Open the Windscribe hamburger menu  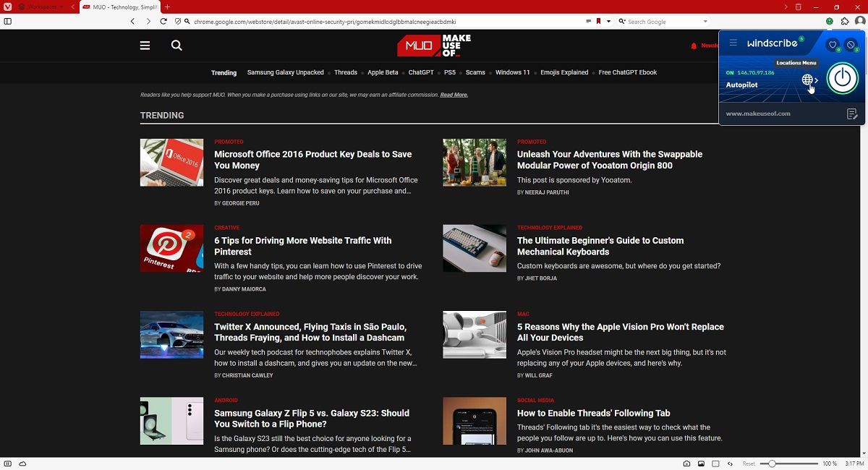[733, 42]
